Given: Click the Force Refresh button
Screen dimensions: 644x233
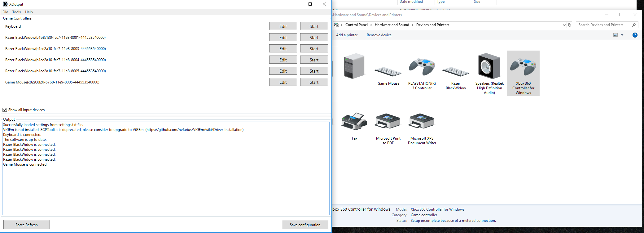Looking at the screenshot, I should point(27,225).
